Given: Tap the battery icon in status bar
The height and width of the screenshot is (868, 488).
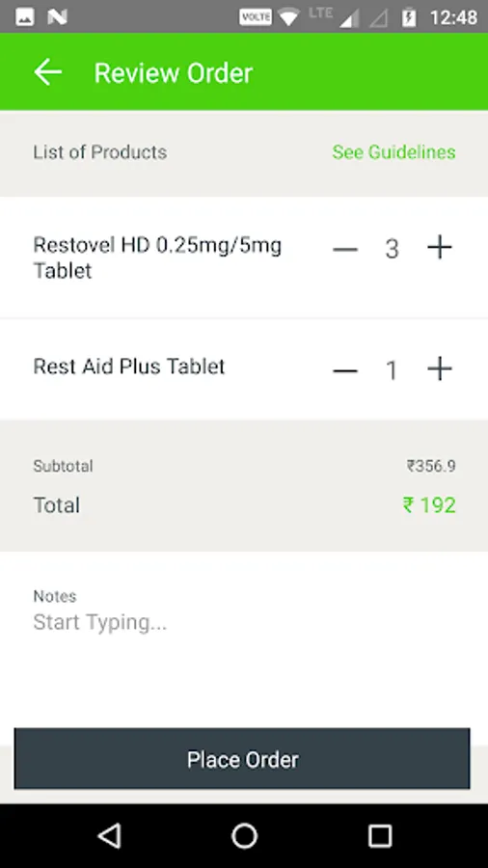Looking at the screenshot, I should pos(409,17).
